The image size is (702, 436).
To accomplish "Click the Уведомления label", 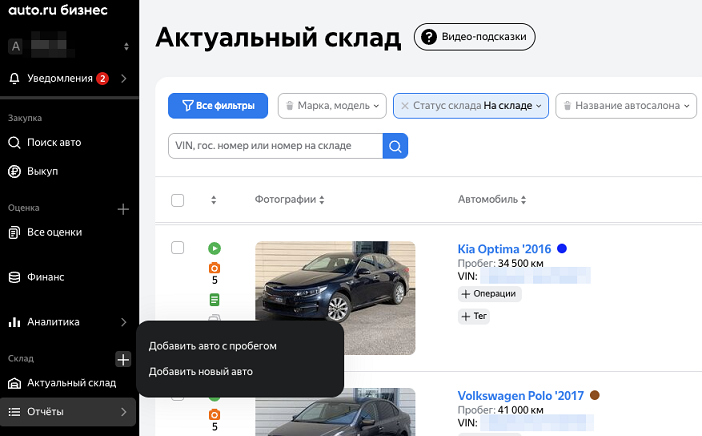I will click(60, 79).
